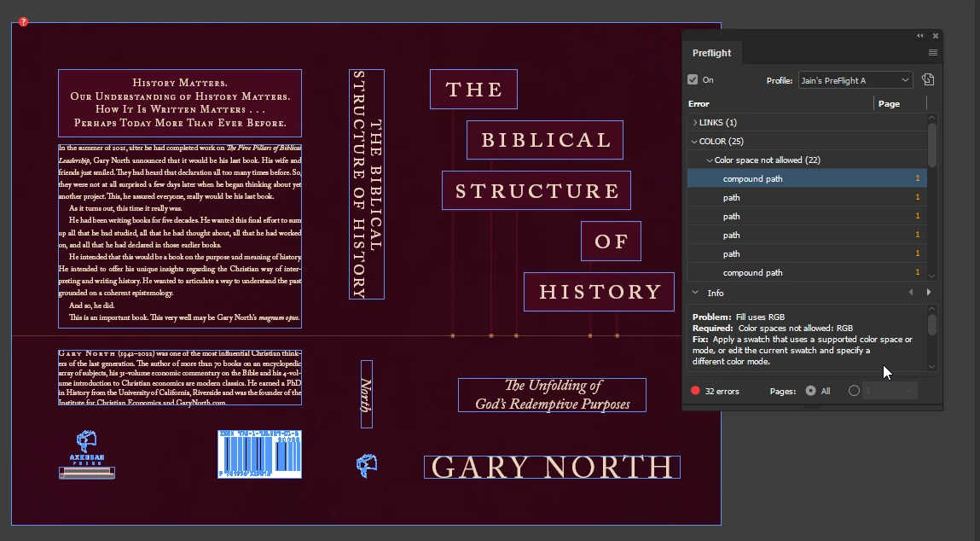
Task: Click the 32 errors status text
Action: click(x=722, y=391)
